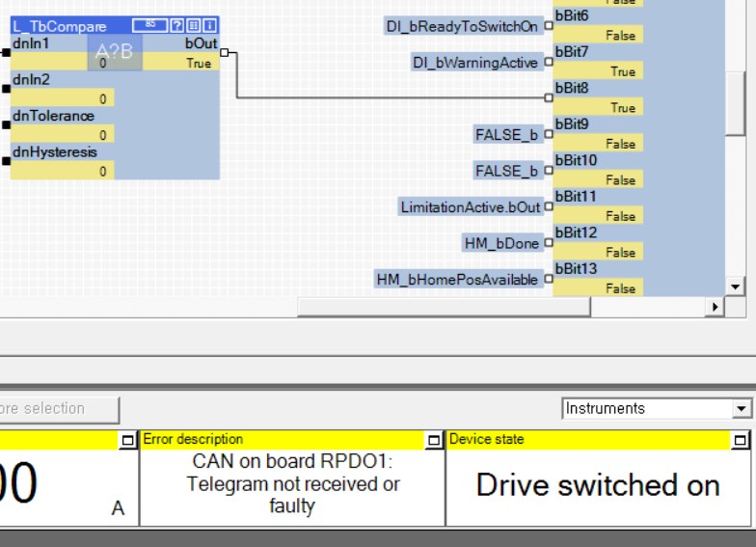The height and width of the screenshot is (547, 756).
Task: Click the 'Drive switched on' status text
Action: coord(598,484)
